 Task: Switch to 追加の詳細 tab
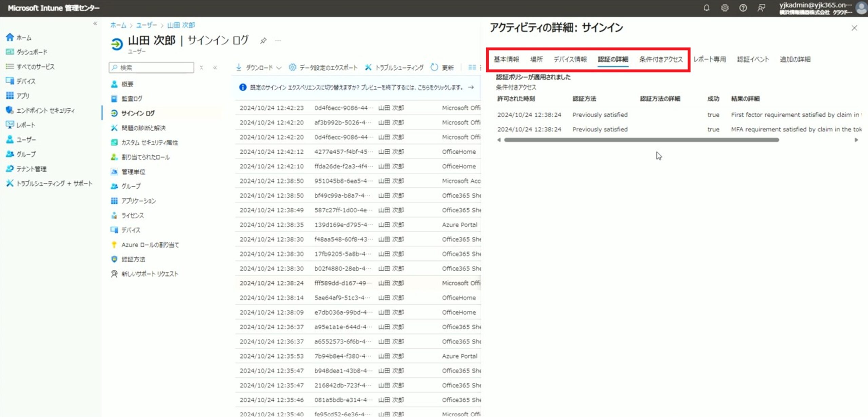(795, 59)
